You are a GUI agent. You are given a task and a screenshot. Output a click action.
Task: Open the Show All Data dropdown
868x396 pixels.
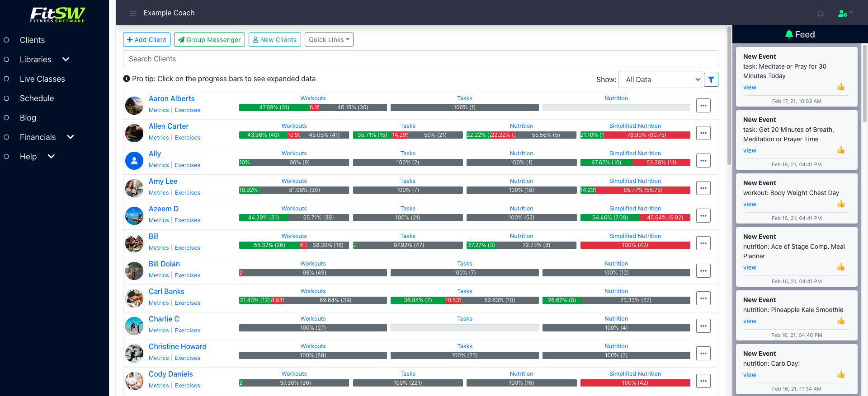coord(660,80)
